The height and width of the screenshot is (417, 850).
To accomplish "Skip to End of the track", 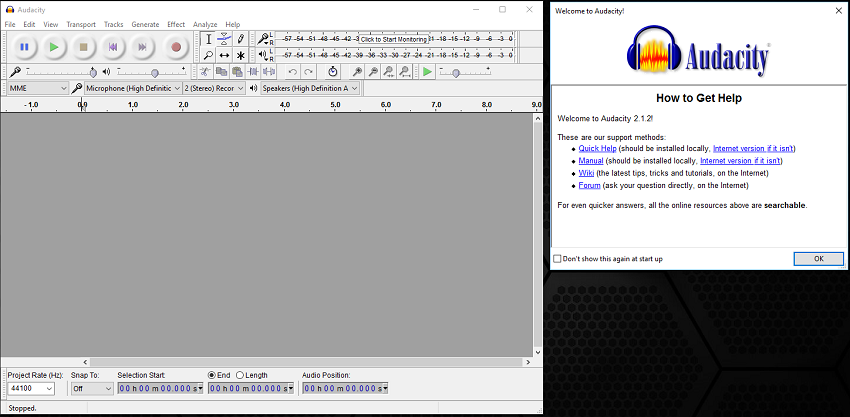I will [142, 47].
